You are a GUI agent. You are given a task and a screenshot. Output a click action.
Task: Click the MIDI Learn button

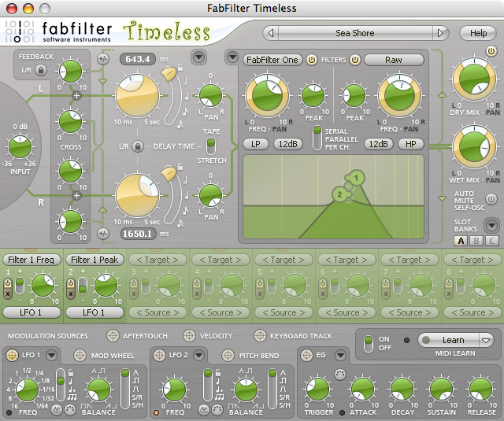click(449, 340)
